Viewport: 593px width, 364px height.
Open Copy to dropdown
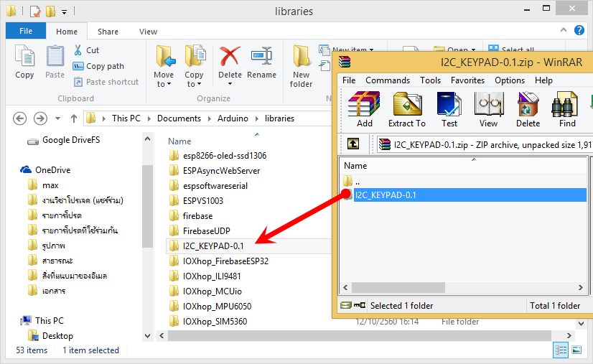coord(194,66)
